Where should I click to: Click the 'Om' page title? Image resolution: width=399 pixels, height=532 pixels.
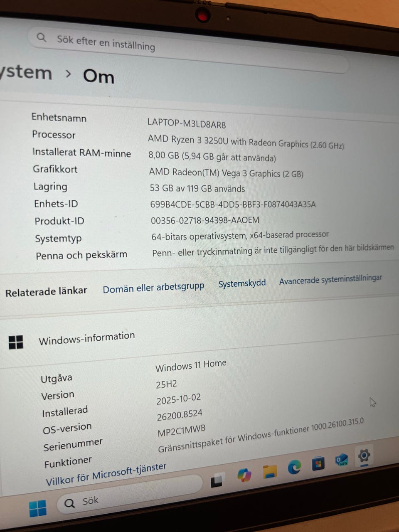point(99,76)
